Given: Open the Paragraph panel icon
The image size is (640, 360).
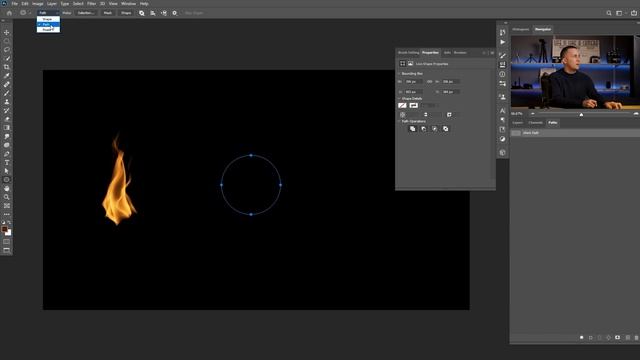Looking at the screenshot, I should pyautogui.click(x=502, y=120).
